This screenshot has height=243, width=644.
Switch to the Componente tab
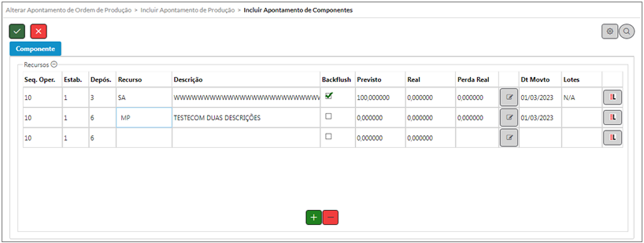point(35,49)
